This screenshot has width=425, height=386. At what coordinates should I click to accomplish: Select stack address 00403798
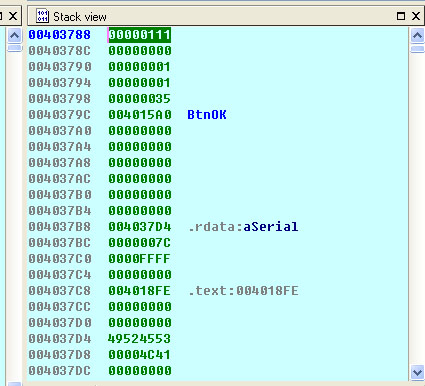pyautogui.click(x=59, y=99)
